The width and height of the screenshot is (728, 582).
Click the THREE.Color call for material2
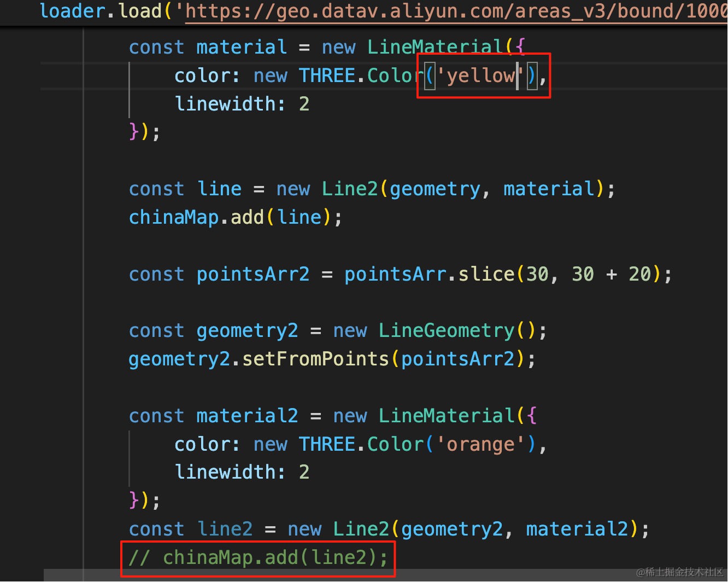pyautogui.click(x=418, y=444)
